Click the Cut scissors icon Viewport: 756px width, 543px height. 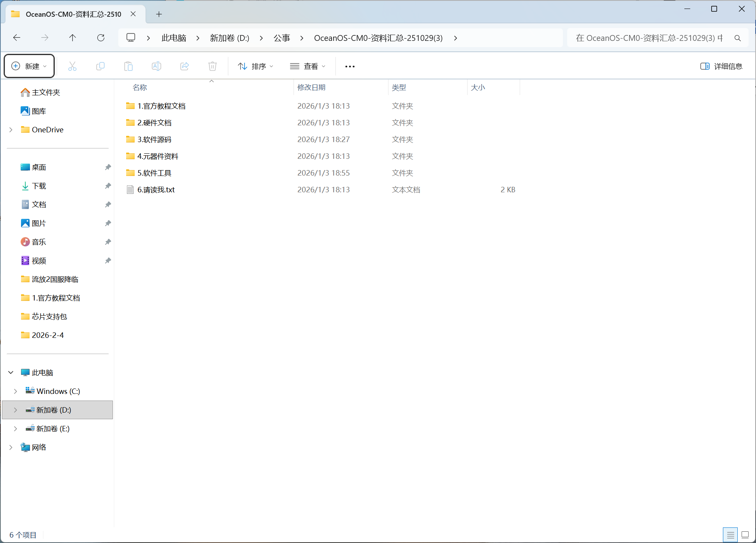72,66
